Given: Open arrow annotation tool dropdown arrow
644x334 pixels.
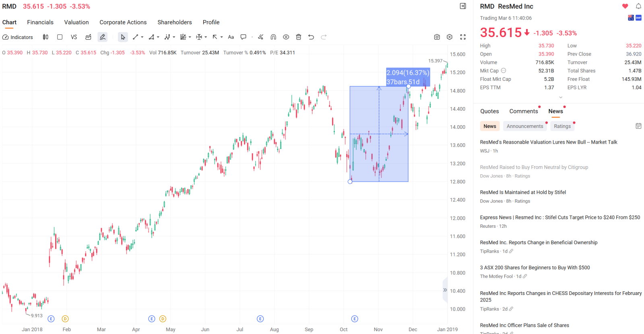Looking at the screenshot, I should (x=221, y=37).
